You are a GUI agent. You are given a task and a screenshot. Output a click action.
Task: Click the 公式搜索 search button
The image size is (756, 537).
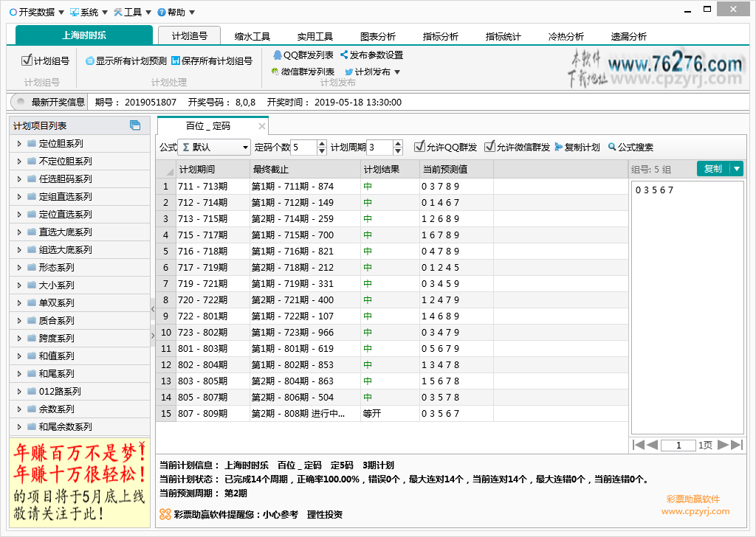click(630, 147)
